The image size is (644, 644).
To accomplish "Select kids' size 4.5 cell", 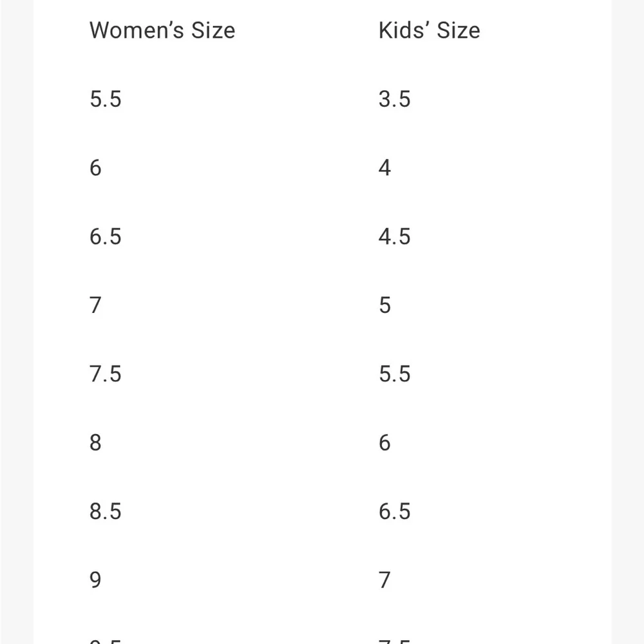I will click(394, 236).
